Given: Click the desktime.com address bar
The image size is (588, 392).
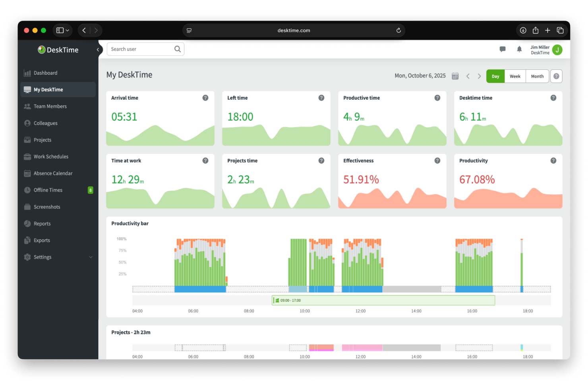Looking at the screenshot, I should [294, 30].
